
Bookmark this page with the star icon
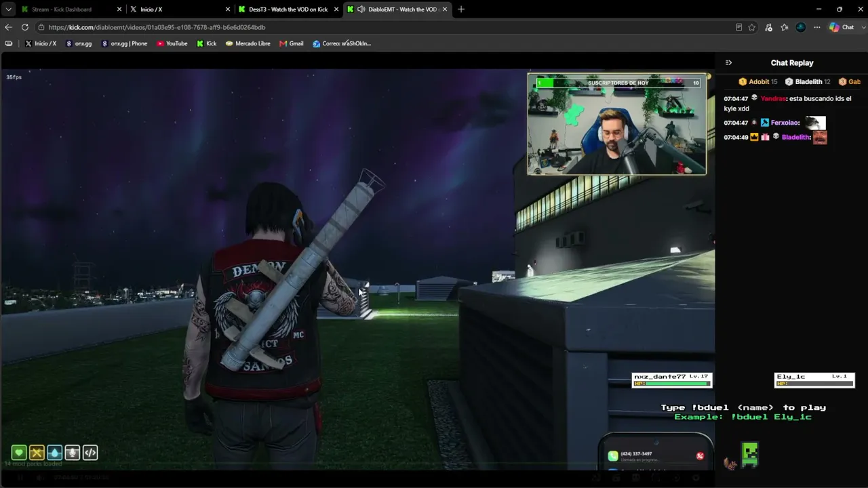(752, 27)
